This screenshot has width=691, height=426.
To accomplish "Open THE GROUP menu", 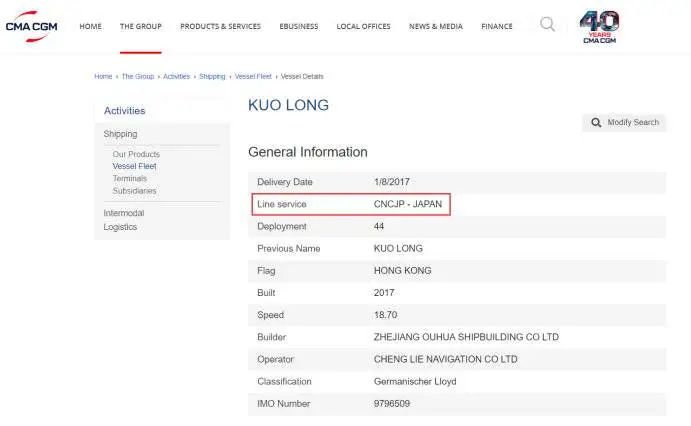I will pos(141,26).
